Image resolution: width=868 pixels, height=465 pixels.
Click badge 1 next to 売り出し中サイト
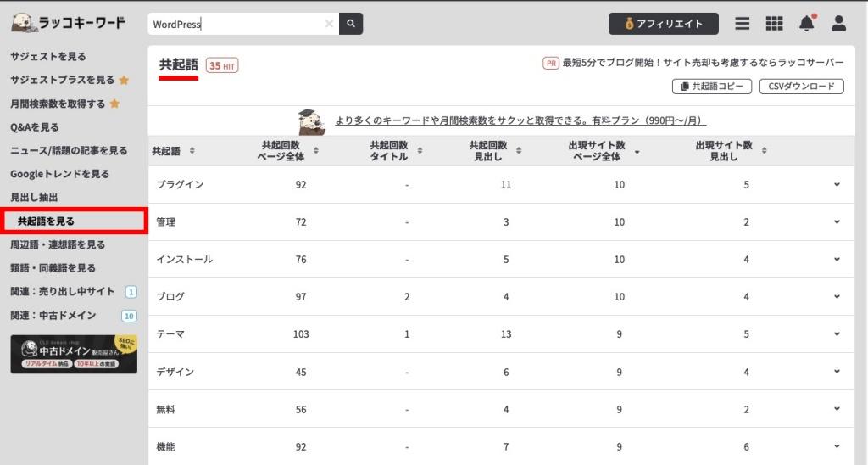point(131,292)
